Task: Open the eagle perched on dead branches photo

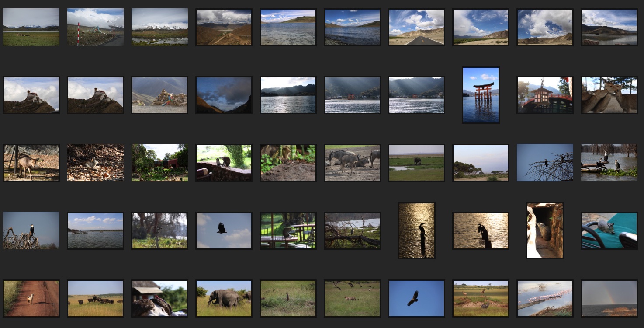Action: 31,230
